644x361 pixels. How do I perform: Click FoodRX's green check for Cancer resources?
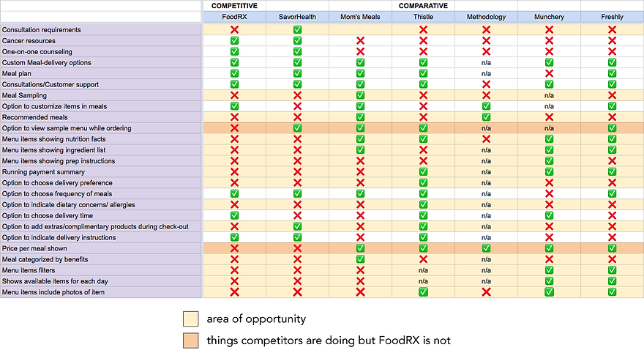(234, 41)
